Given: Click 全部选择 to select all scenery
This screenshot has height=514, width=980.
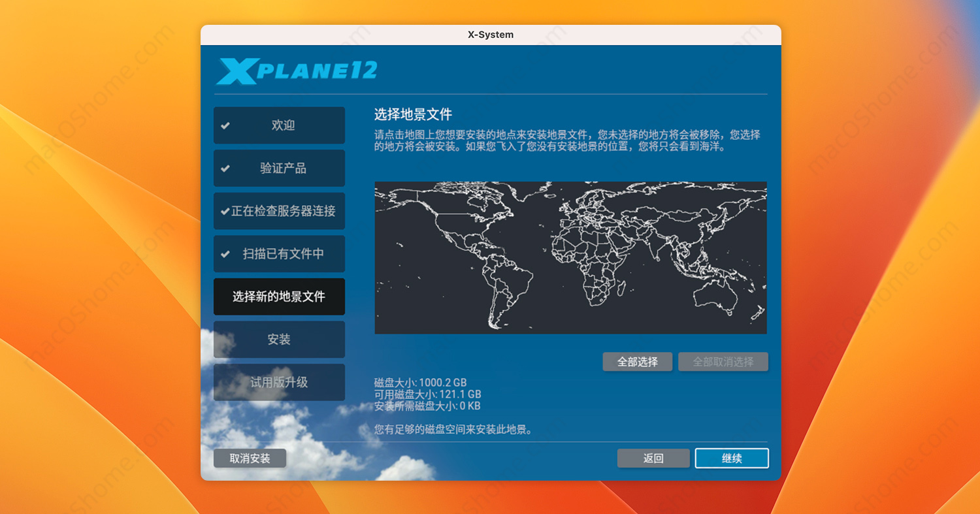Looking at the screenshot, I should (x=637, y=361).
